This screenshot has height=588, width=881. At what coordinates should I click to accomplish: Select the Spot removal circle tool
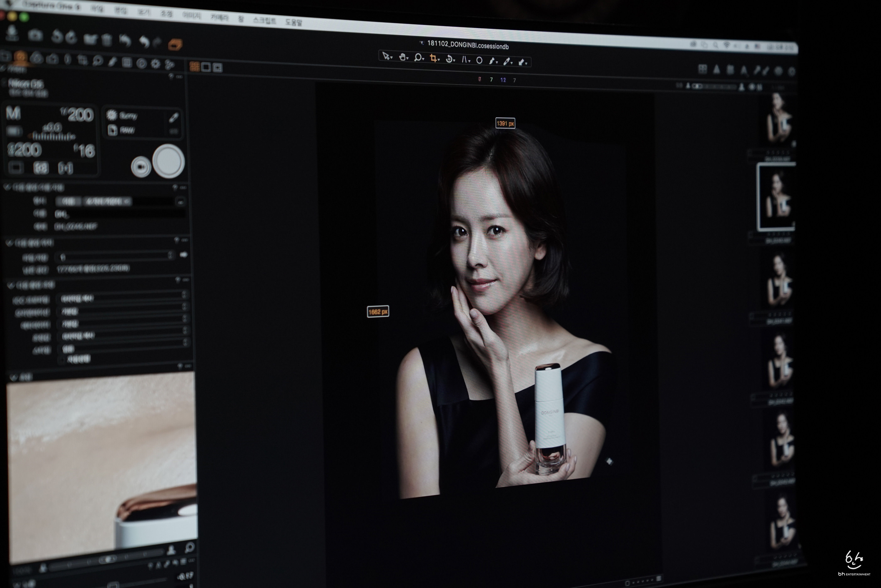(479, 60)
